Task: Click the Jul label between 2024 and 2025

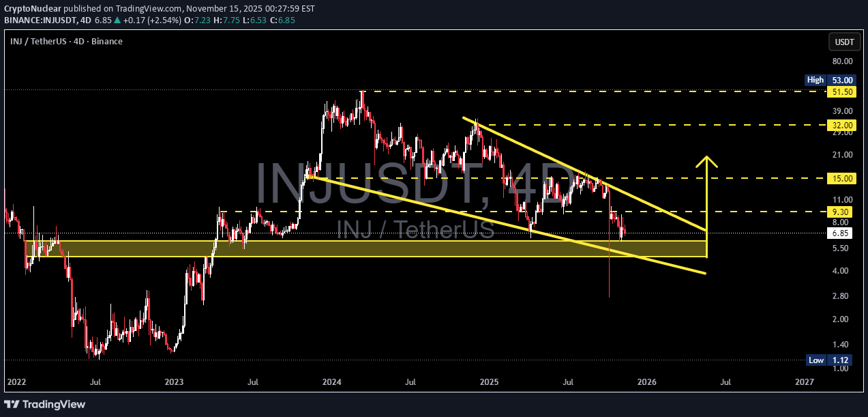Action: 410,383
